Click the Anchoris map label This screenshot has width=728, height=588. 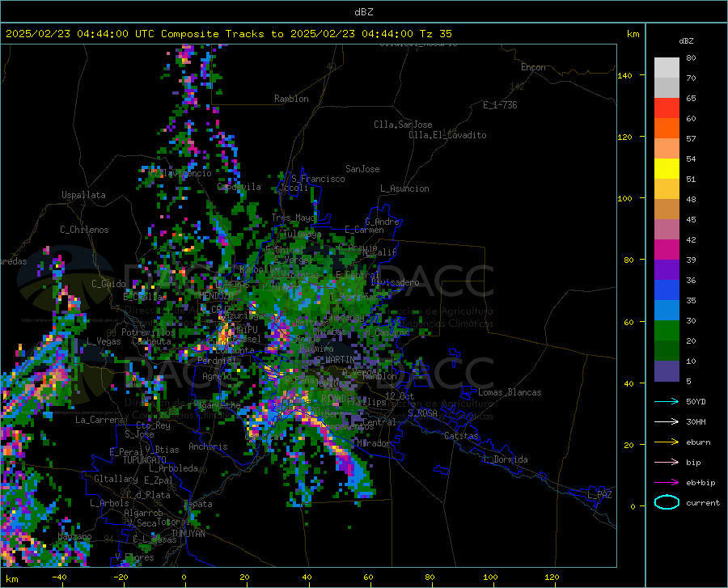(x=208, y=446)
